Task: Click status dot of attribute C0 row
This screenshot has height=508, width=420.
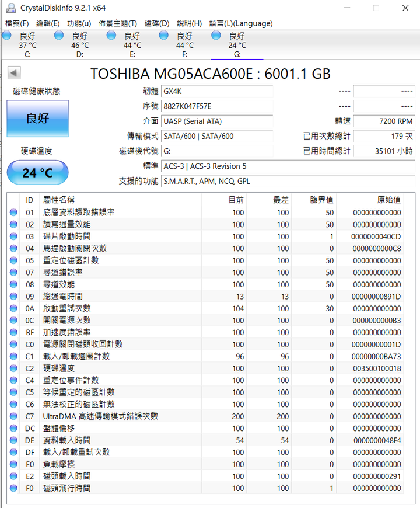Action: tap(13, 345)
